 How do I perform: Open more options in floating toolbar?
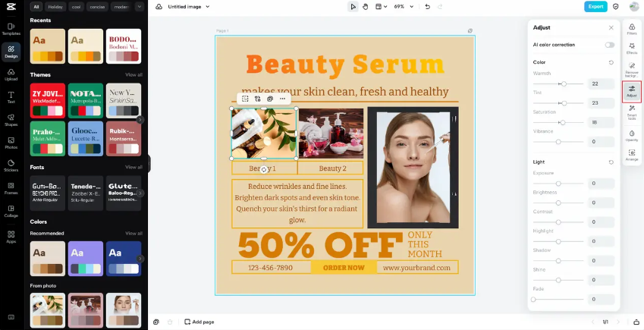point(283,99)
